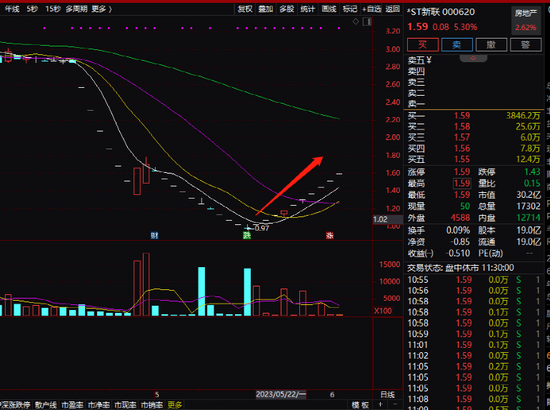Click the 买四 price 1.56

coord(462,148)
